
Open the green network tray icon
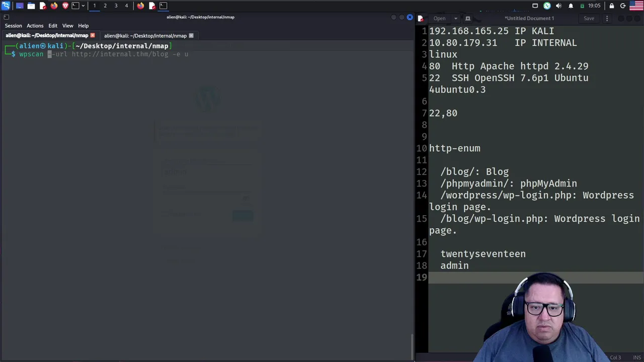click(x=547, y=6)
